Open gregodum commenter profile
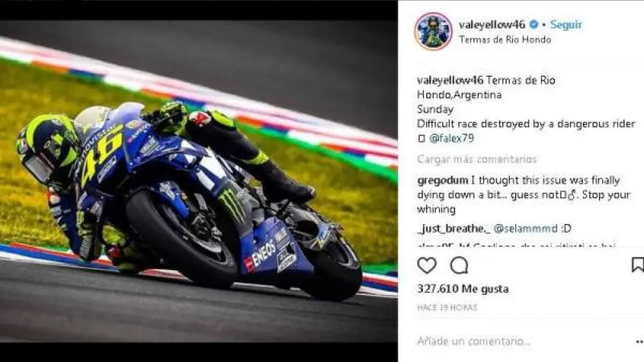The width and height of the screenshot is (644, 362). (x=442, y=180)
